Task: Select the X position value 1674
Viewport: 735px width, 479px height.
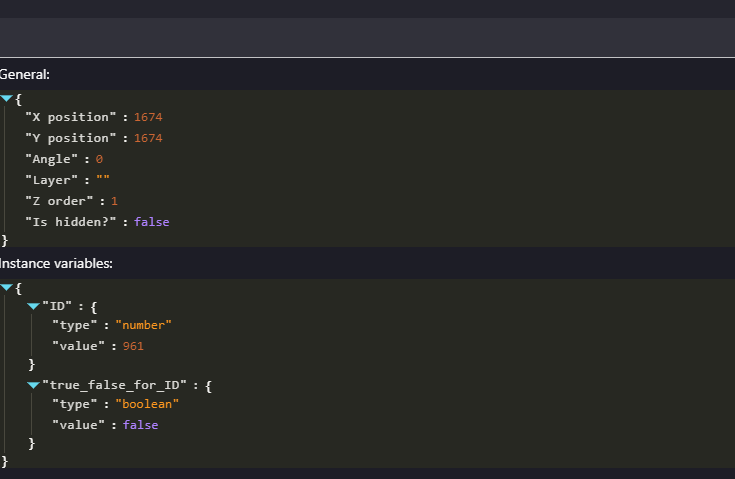Action: coord(148,117)
